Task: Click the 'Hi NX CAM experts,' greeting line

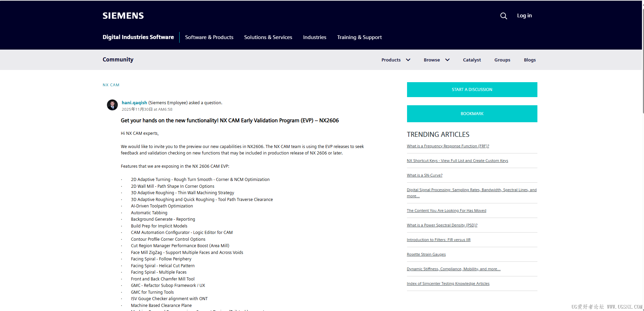Action: (x=140, y=133)
